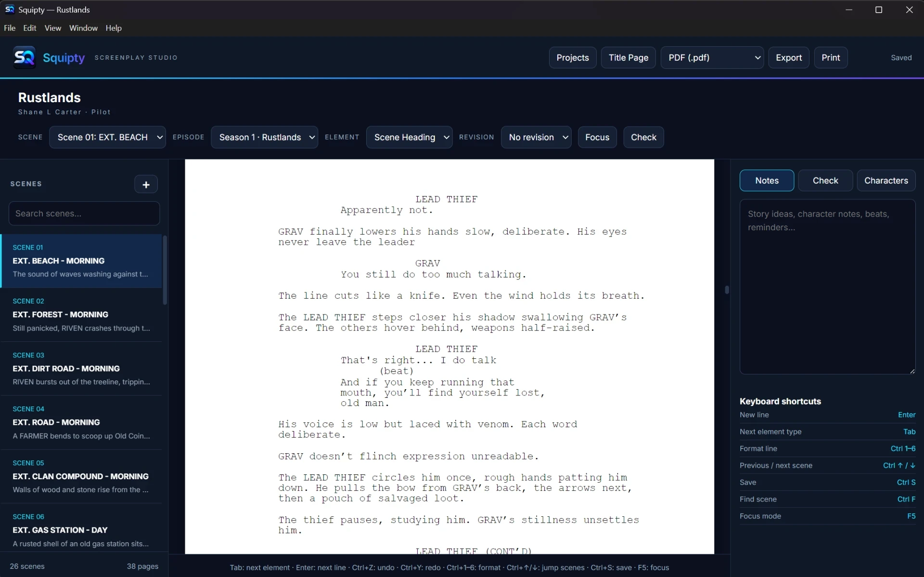Open the Title Page button
924x577 pixels.
coord(628,58)
